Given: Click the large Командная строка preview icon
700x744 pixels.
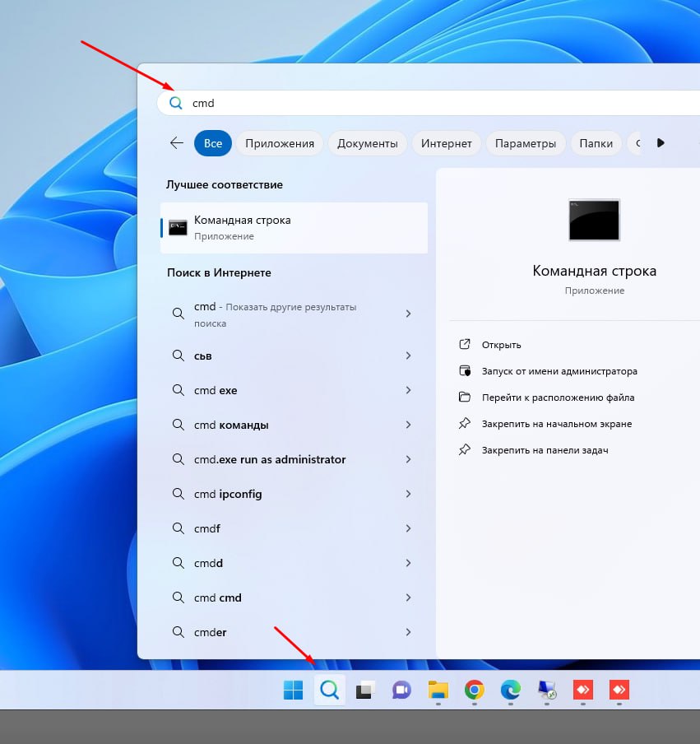Looking at the screenshot, I should [x=594, y=220].
